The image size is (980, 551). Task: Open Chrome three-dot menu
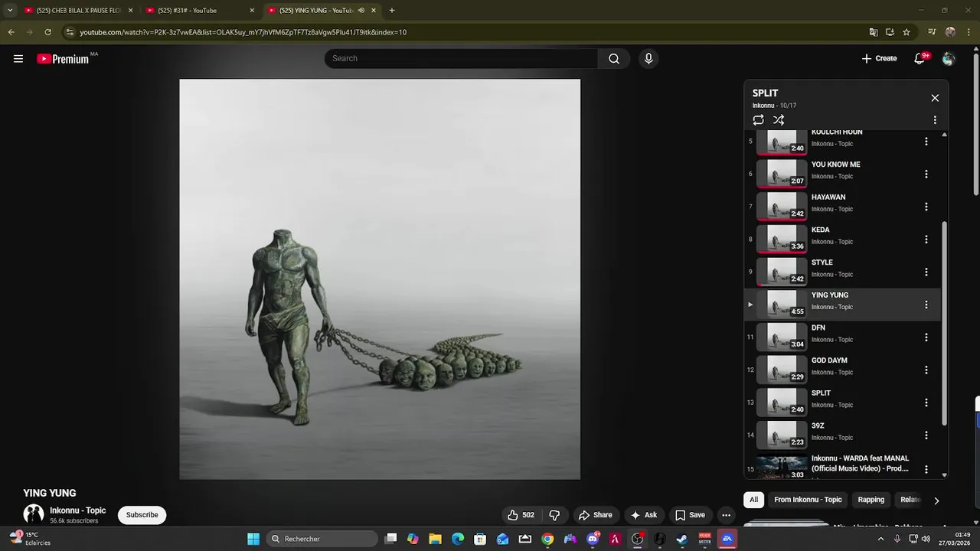pos(969,32)
